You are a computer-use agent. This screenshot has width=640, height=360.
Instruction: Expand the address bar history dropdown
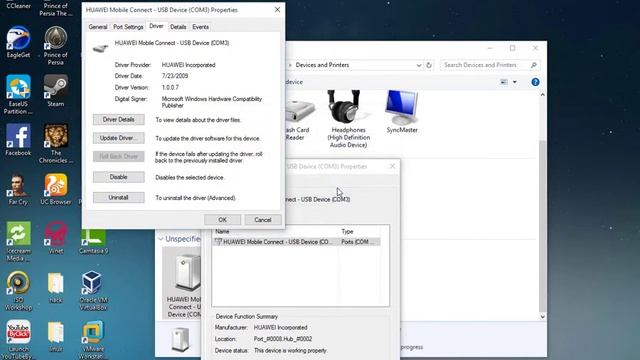pyautogui.click(x=418, y=65)
